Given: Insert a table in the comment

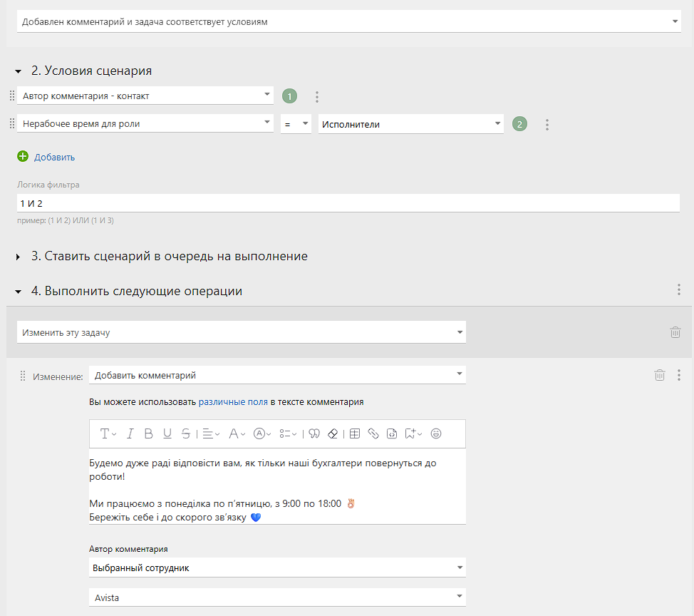Looking at the screenshot, I should (x=355, y=433).
